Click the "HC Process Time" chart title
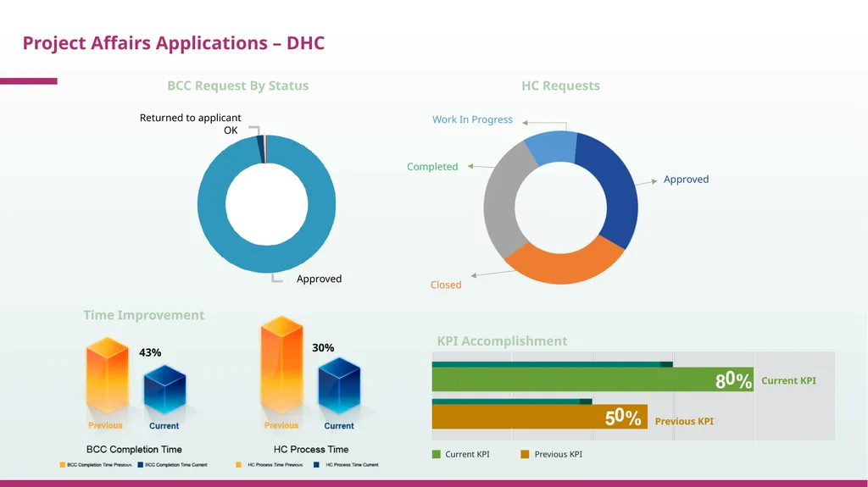This screenshot has width=868, height=487. 311,450
